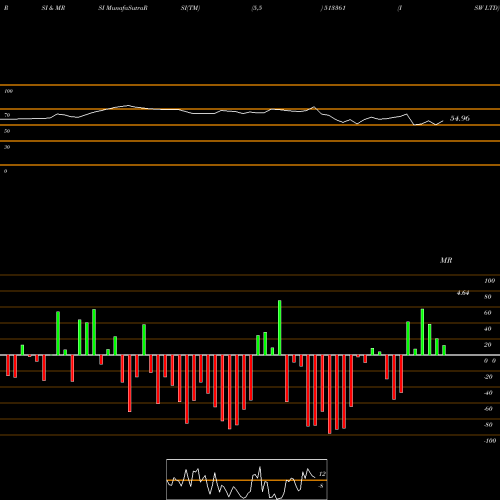Click the MR axis label -100
The height and width of the screenshot is (500, 500).
pyautogui.click(x=490, y=441)
